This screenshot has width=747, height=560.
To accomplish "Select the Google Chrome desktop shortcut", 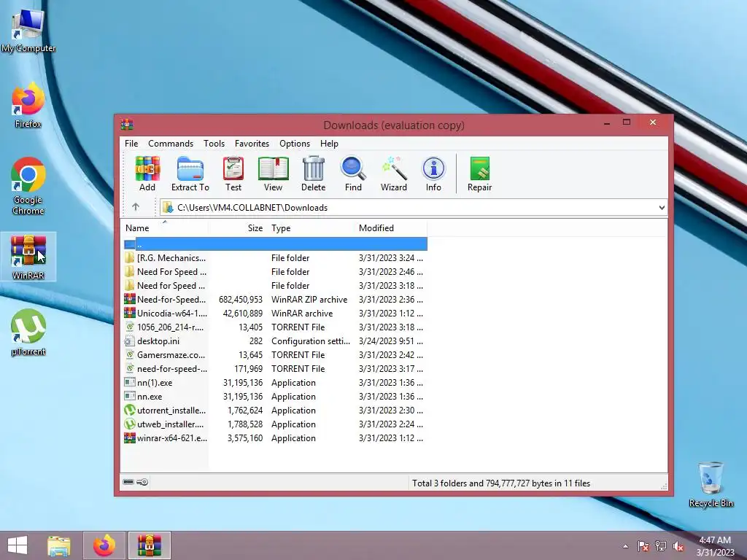I will coord(28,186).
